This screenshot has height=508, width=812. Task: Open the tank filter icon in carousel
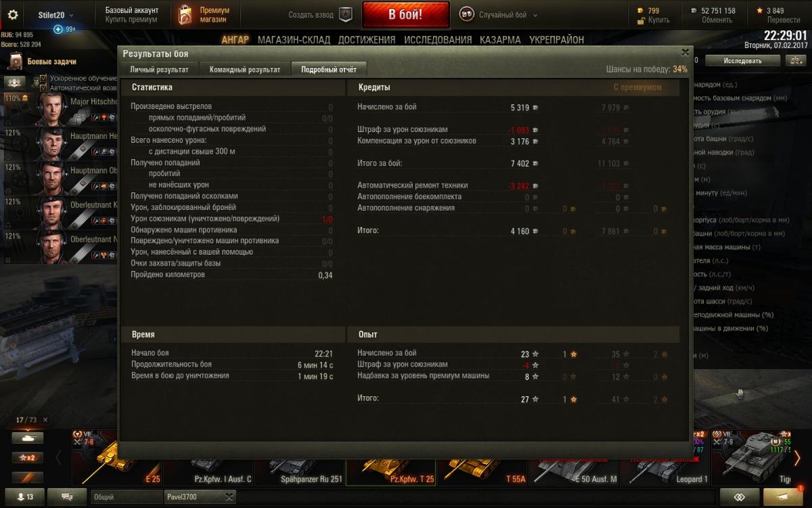point(27,438)
